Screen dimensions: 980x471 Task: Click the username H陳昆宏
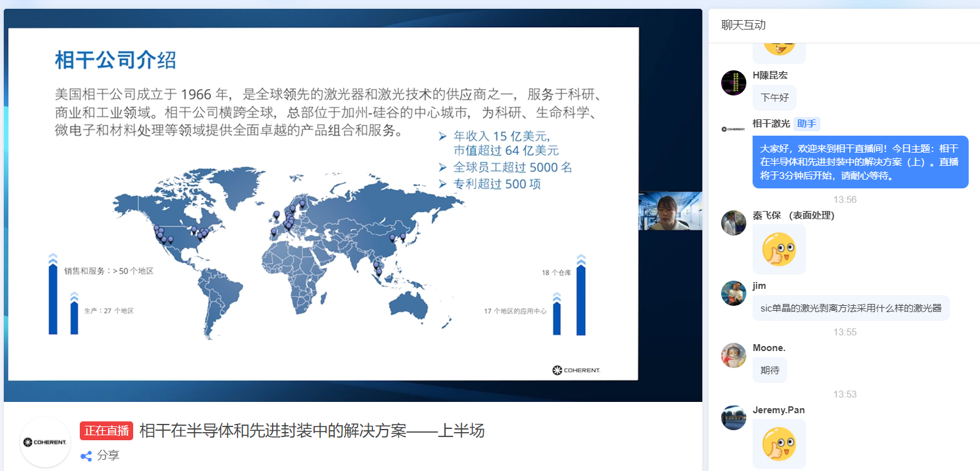770,75
